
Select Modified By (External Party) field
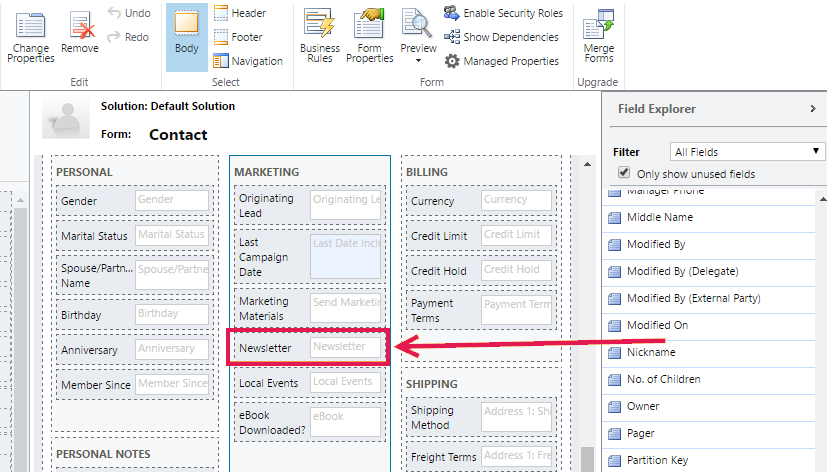[x=709, y=298]
